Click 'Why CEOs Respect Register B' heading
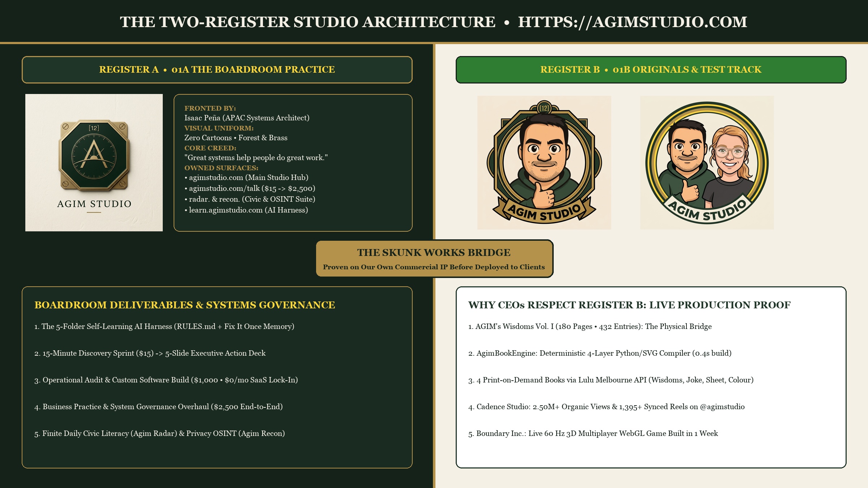 point(629,305)
